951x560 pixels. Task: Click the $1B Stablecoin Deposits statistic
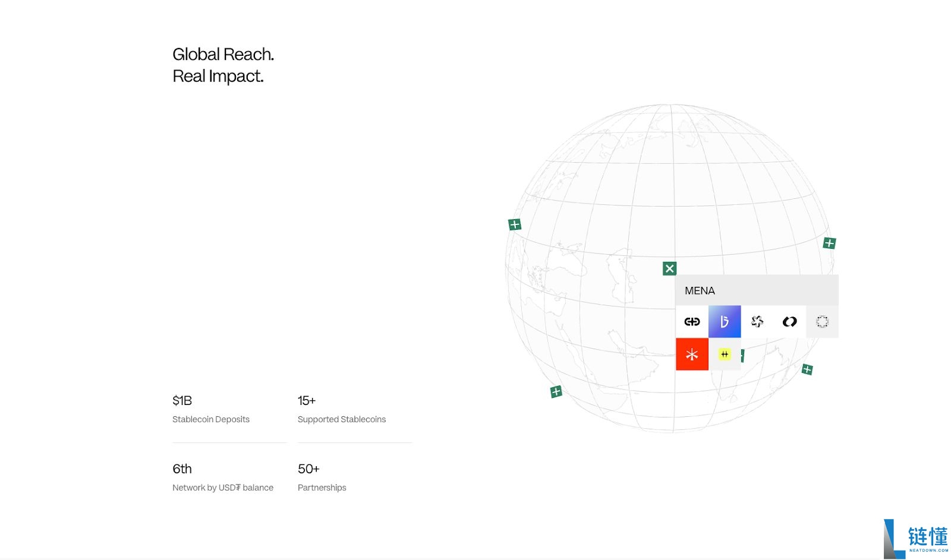pyautogui.click(x=210, y=409)
